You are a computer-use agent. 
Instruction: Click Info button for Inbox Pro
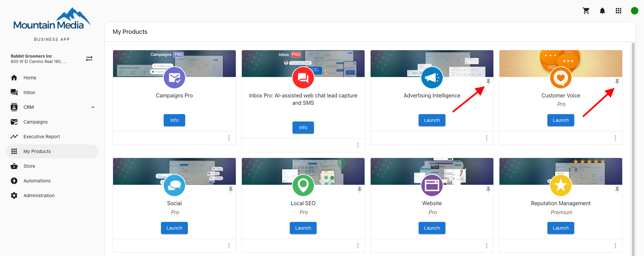point(303,128)
